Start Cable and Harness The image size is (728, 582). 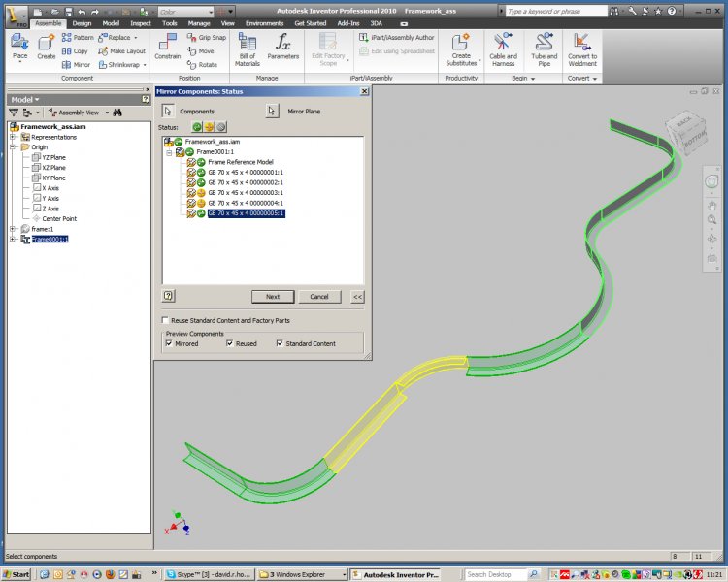tap(503, 49)
